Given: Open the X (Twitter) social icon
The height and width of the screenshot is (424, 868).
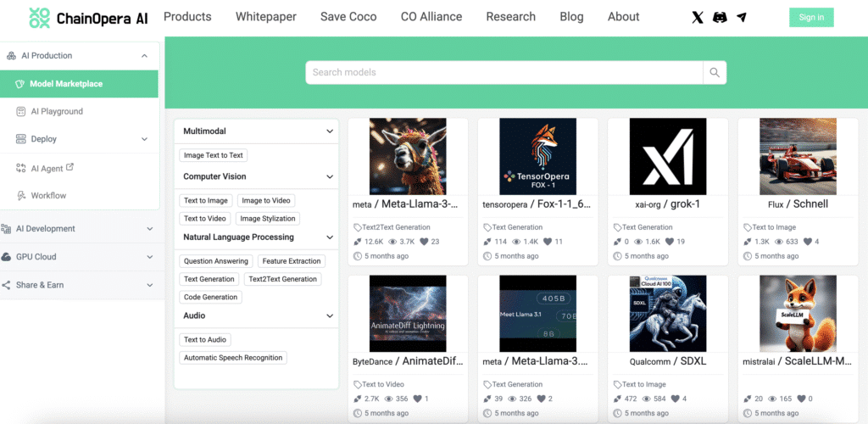Looking at the screenshot, I should pyautogui.click(x=698, y=17).
